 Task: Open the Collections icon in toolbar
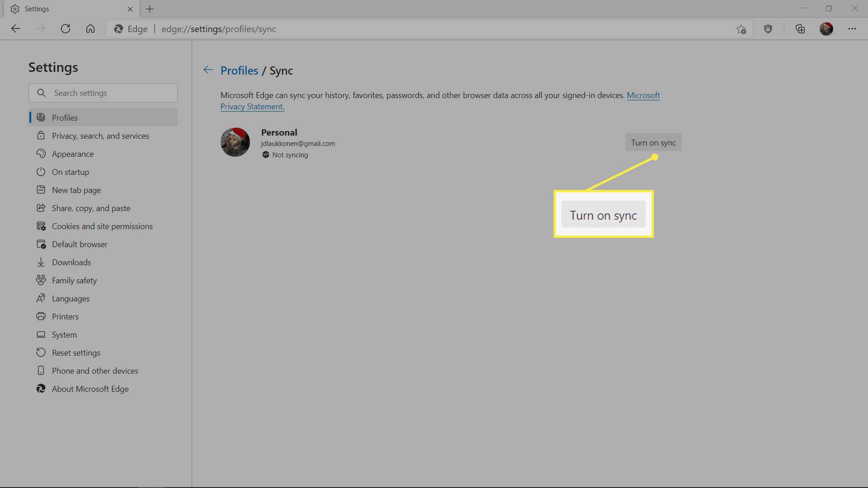pos(800,29)
